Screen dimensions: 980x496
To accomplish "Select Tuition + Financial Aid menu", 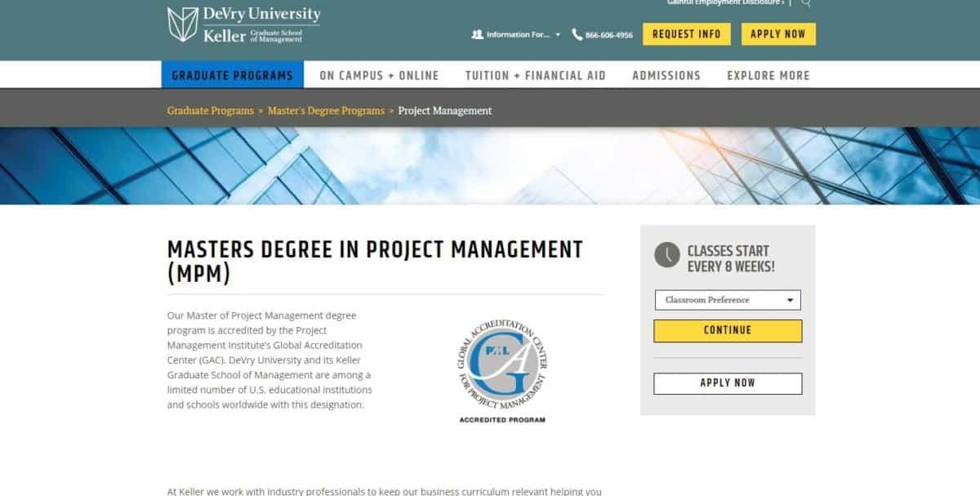I will (535, 75).
